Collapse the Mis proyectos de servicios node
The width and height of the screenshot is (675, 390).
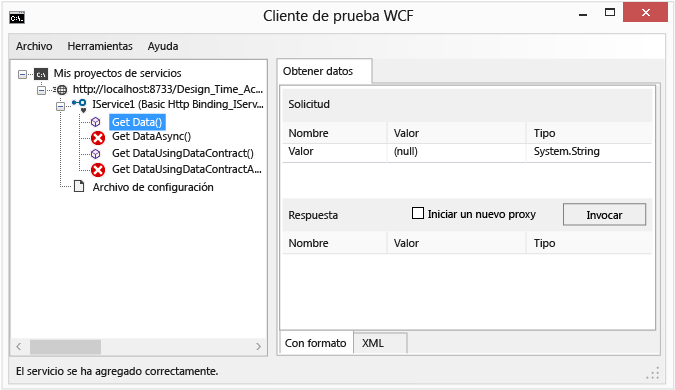tap(22, 74)
